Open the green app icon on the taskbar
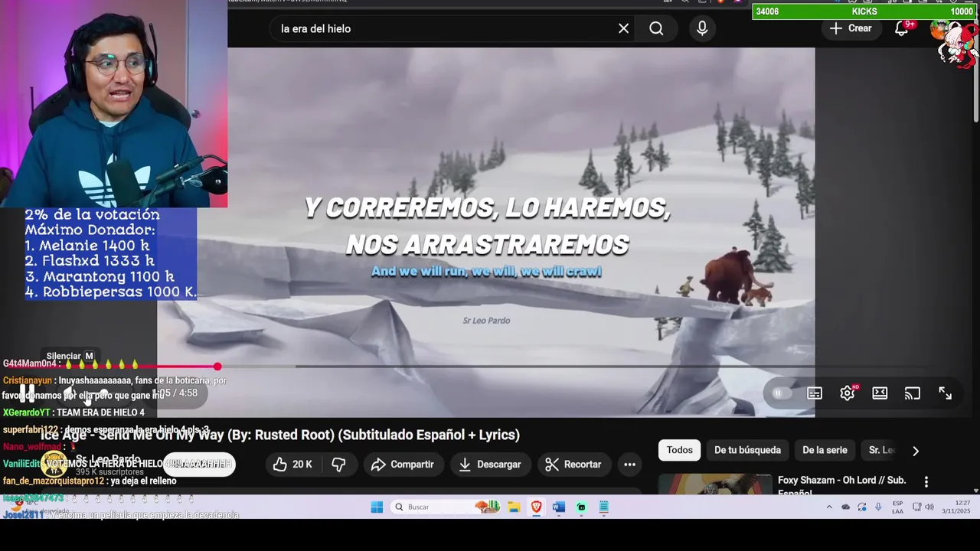Viewport: 980px width, 551px height. pos(581,507)
